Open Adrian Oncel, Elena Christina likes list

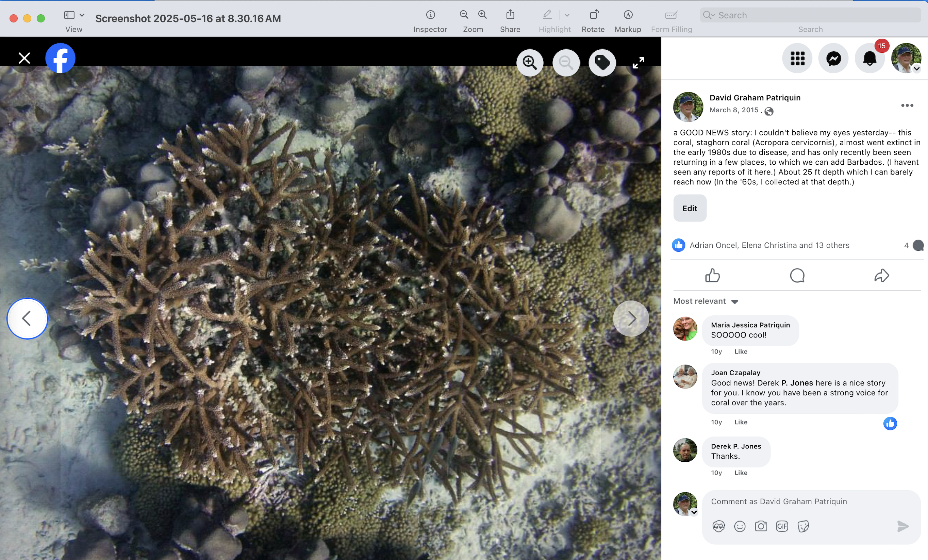click(x=769, y=245)
